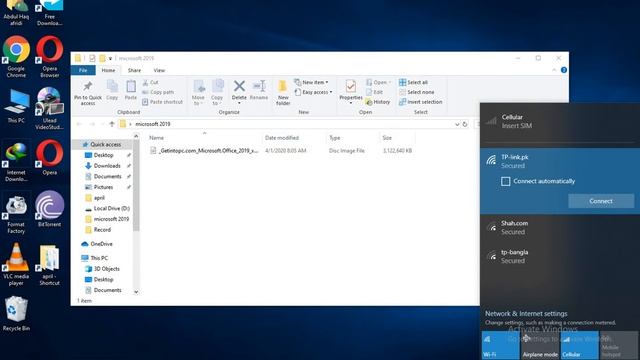Select Shah.com Wi-Fi network
The width and height of the screenshot is (640, 360).
pyautogui.click(x=560, y=228)
